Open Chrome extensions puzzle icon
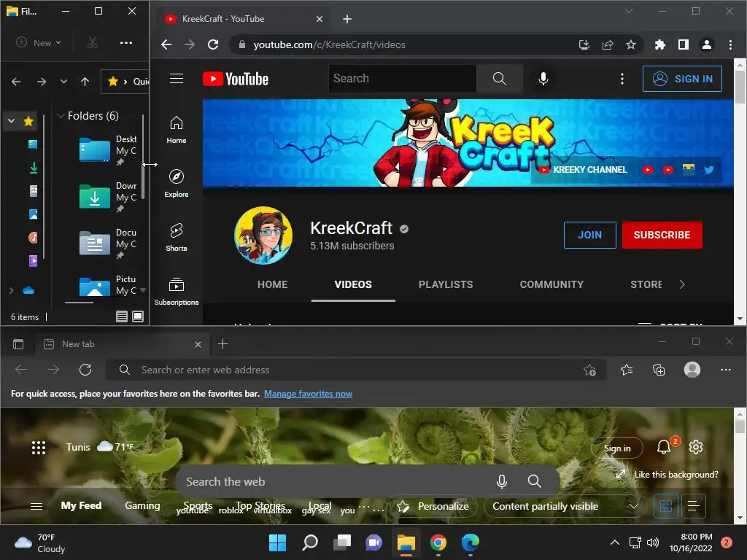 tap(659, 44)
